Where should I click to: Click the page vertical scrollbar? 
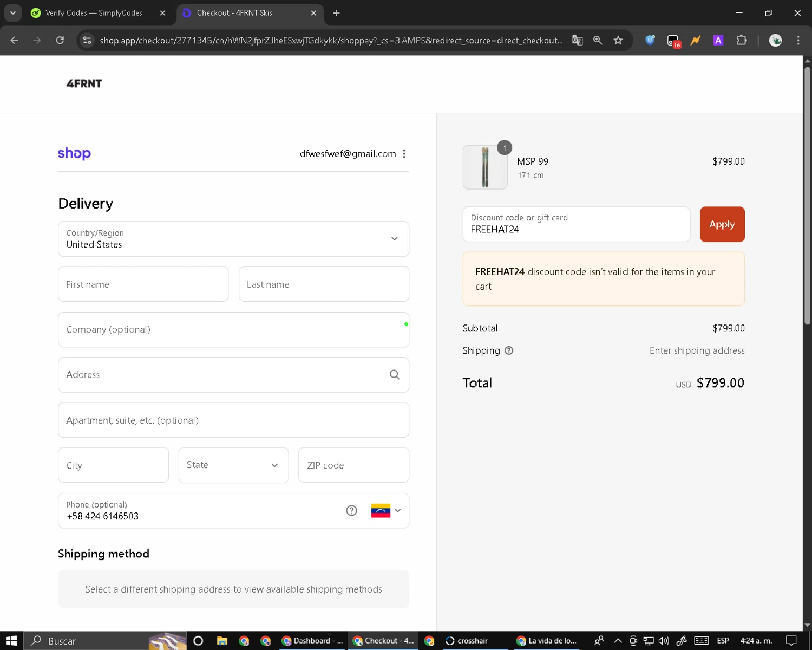807,195
